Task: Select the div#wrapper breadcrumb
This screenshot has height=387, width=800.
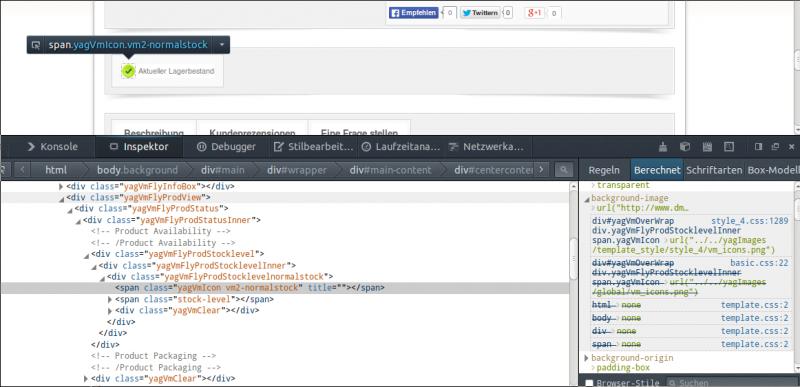Action: pos(297,170)
